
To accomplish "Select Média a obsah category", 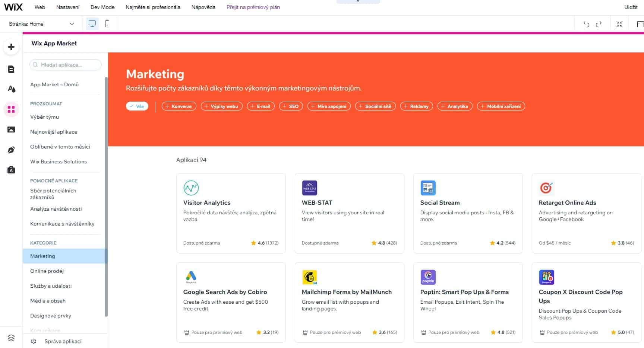I will [x=48, y=301].
